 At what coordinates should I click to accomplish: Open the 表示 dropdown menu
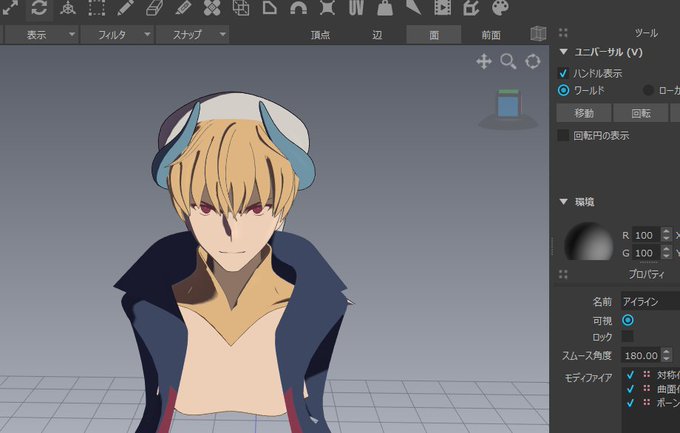coord(42,35)
